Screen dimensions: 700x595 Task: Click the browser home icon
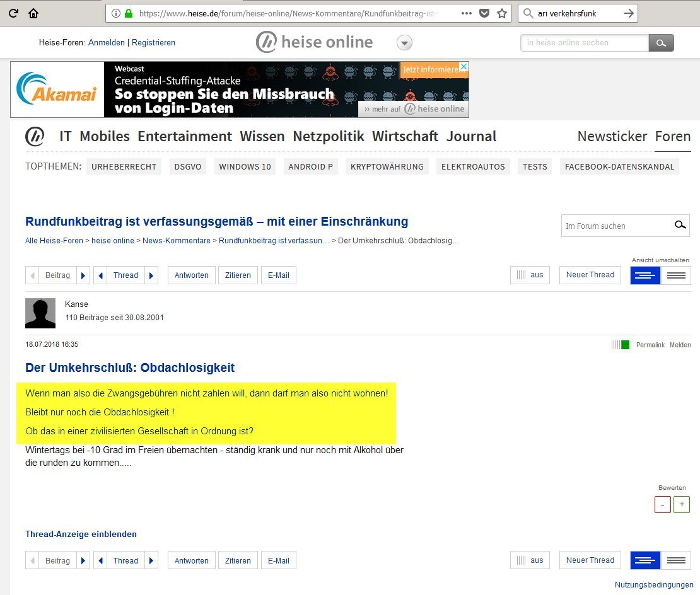point(33,13)
